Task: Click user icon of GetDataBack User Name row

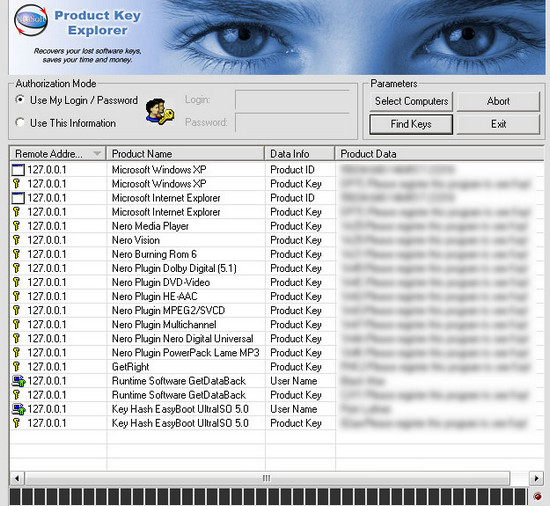Action: 19,381
